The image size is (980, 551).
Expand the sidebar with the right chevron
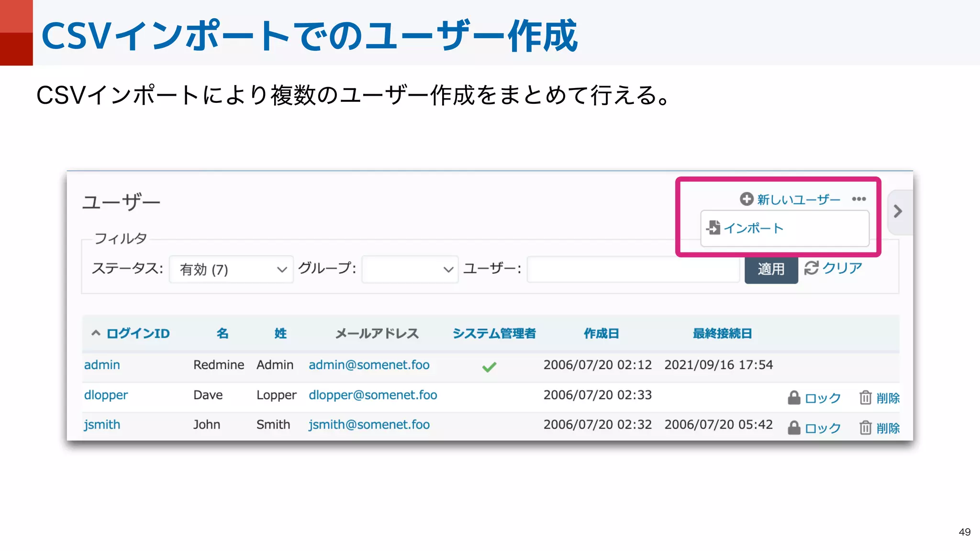pyautogui.click(x=898, y=211)
